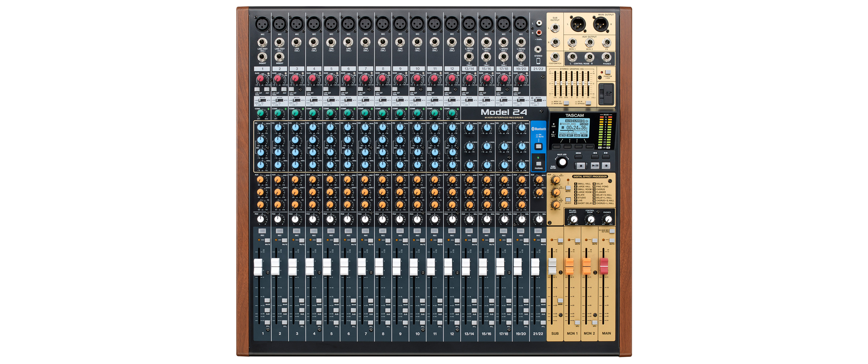This screenshot has width=868, height=364.
Task: Click the red RCA R input jack
Action: [539, 33]
